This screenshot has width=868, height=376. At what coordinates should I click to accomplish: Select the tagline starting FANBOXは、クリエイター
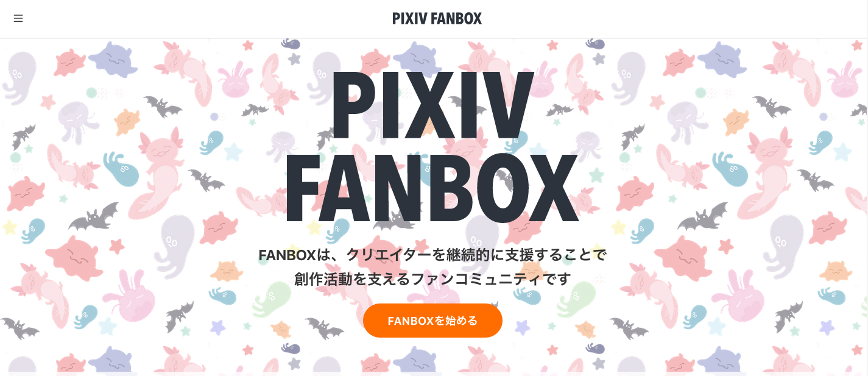pyautogui.click(x=432, y=255)
